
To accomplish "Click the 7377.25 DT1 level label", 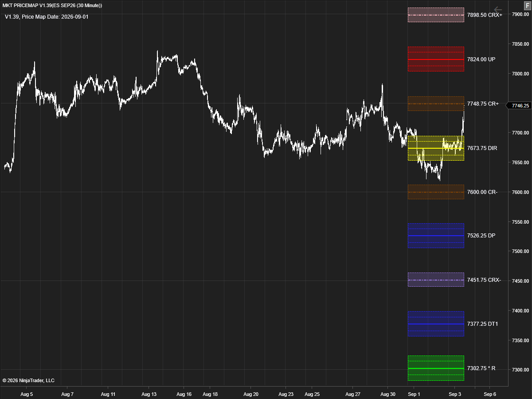I will click(x=483, y=324).
